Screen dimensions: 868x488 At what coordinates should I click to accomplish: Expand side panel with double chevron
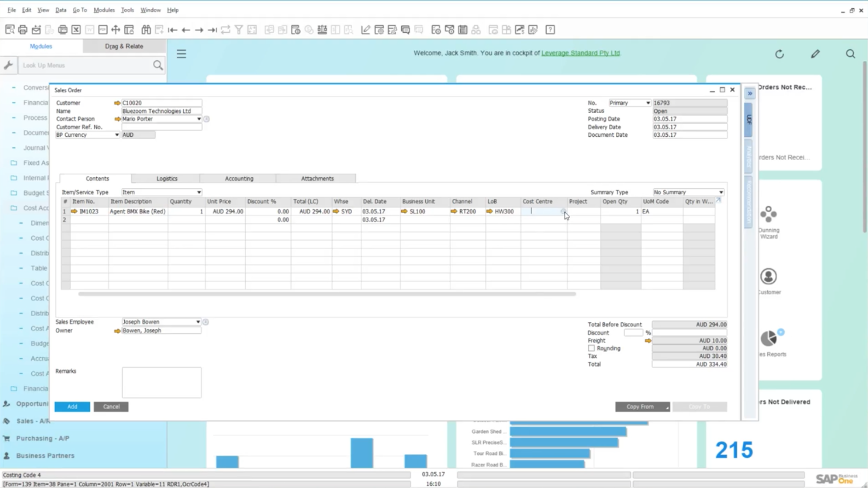[x=750, y=93]
